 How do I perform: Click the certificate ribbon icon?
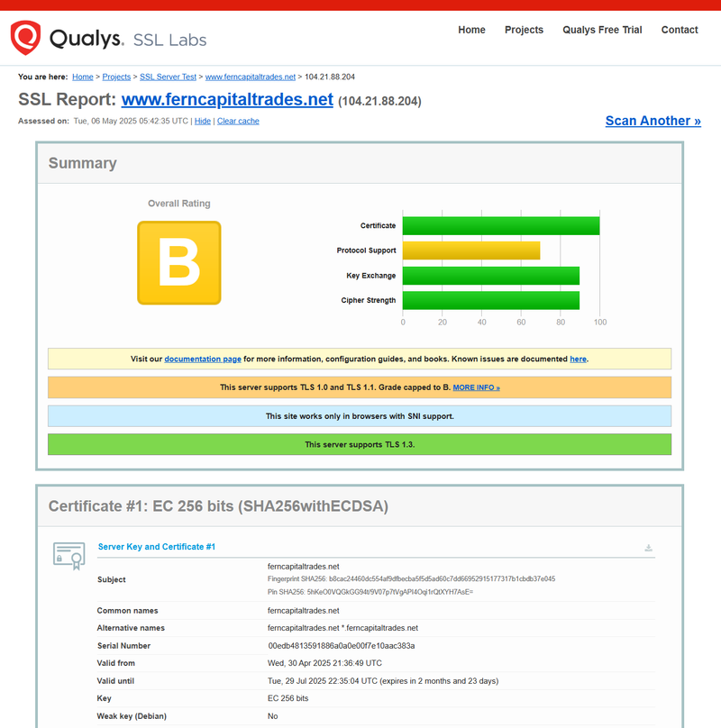pyautogui.click(x=69, y=555)
